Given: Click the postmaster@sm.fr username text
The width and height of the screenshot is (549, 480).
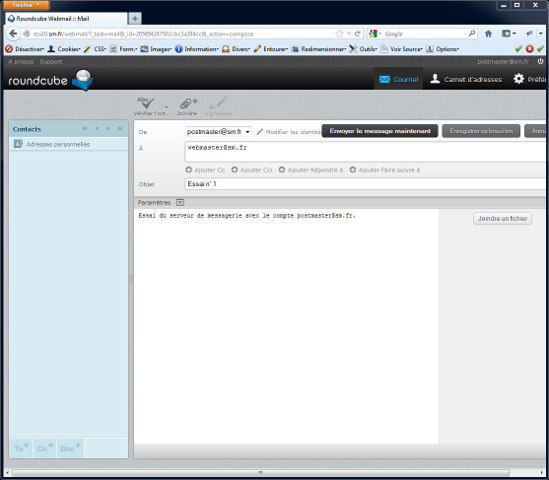Looking at the screenshot, I should coord(503,62).
